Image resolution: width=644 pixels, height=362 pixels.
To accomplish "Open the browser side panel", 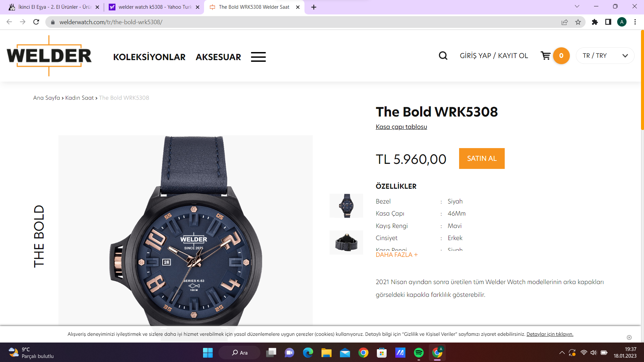I will click(608, 22).
